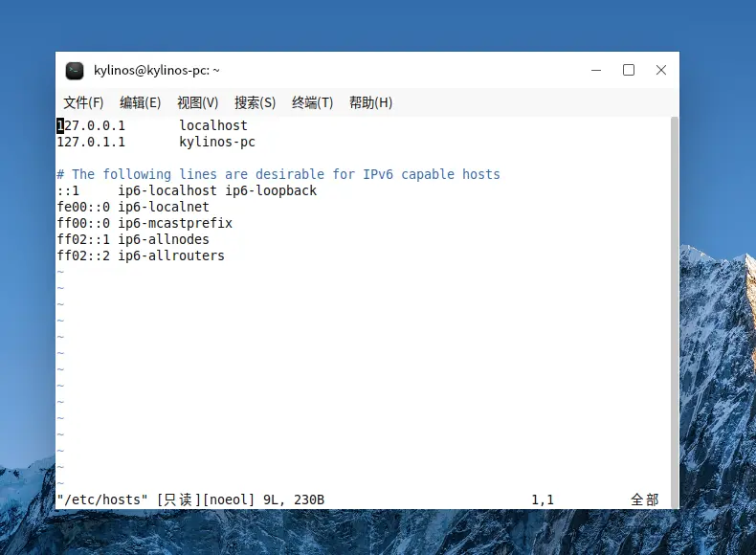Click the 9L, 230B file size info
Image resolution: width=756 pixels, height=555 pixels.
click(294, 500)
